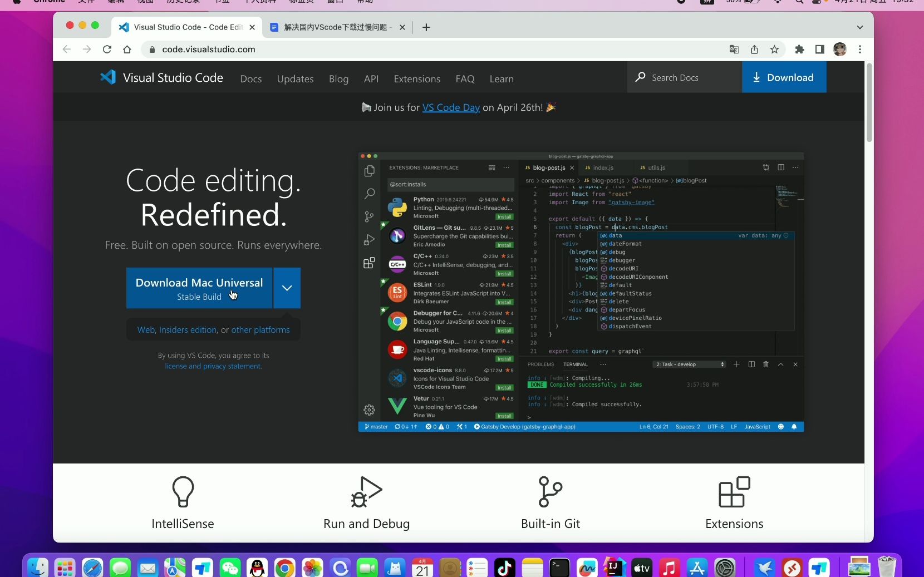The height and width of the screenshot is (577, 924).
Task: Go back with the browser back arrow
Action: 67,49
